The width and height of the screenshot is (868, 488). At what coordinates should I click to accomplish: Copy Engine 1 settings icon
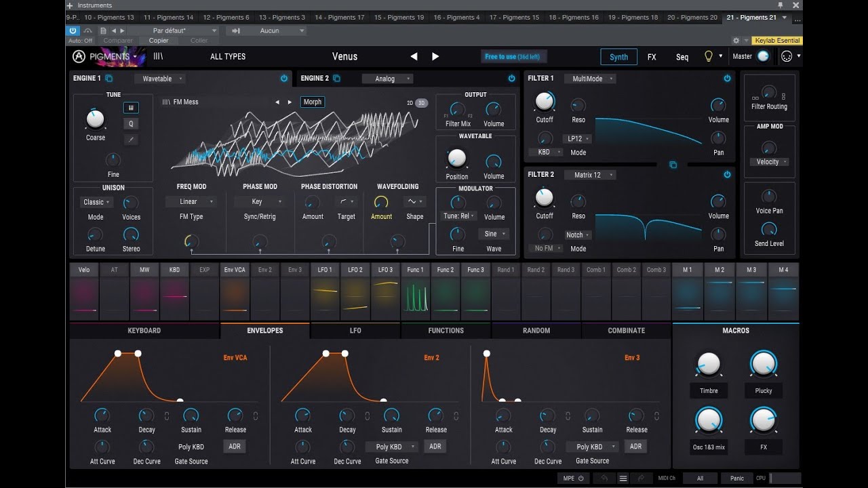click(108, 79)
